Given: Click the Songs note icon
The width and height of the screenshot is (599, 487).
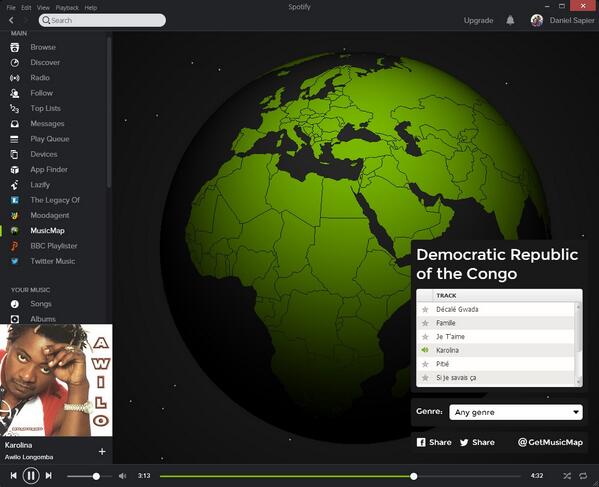Looking at the screenshot, I should [15, 304].
